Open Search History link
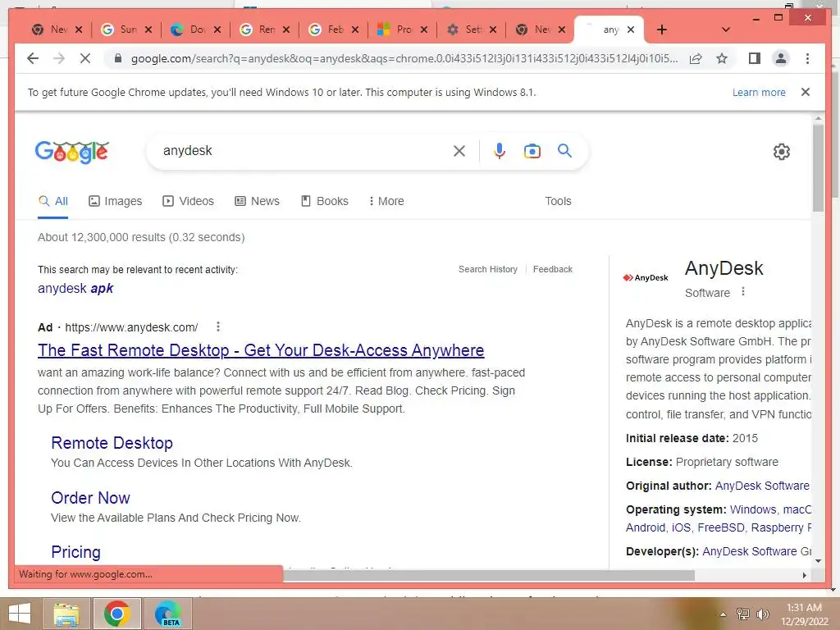The image size is (840, 630). (x=488, y=269)
